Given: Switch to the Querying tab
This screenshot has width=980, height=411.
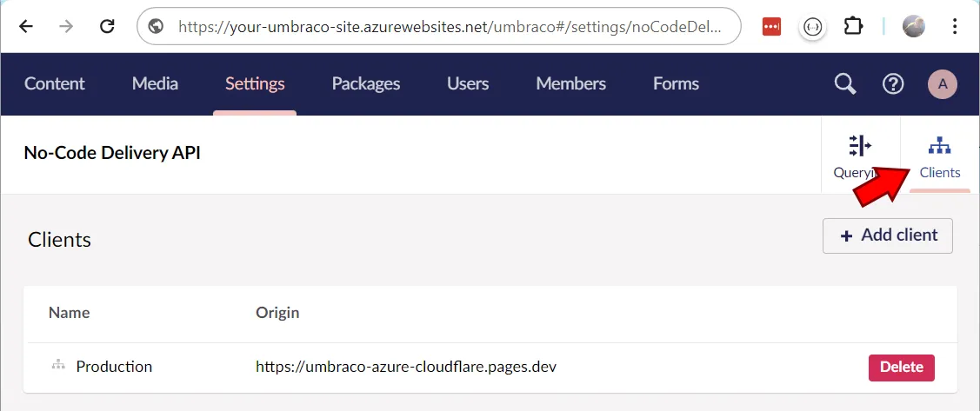Looking at the screenshot, I should pos(859,155).
